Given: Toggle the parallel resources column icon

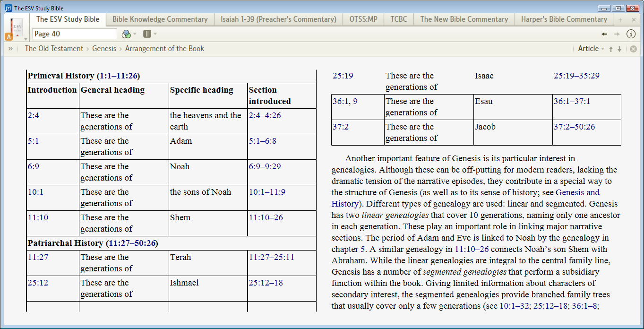Looking at the screenshot, I should [x=147, y=34].
